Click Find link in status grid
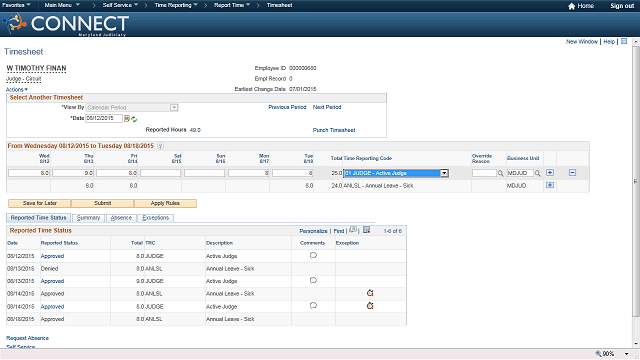The height and width of the screenshot is (360, 640). coord(339,231)
